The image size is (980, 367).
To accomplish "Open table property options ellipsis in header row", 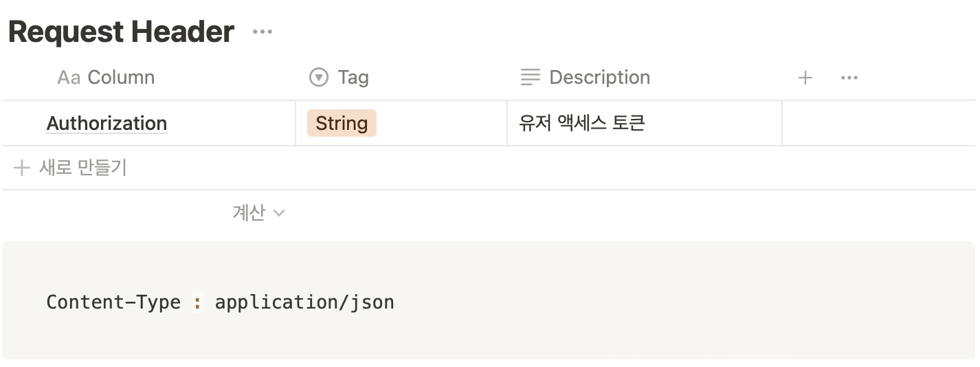I will (x=849, y=78).
